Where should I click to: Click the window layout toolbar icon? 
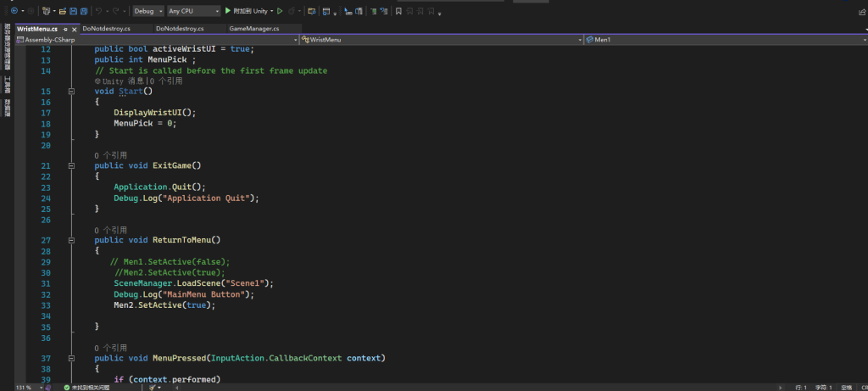326,10
